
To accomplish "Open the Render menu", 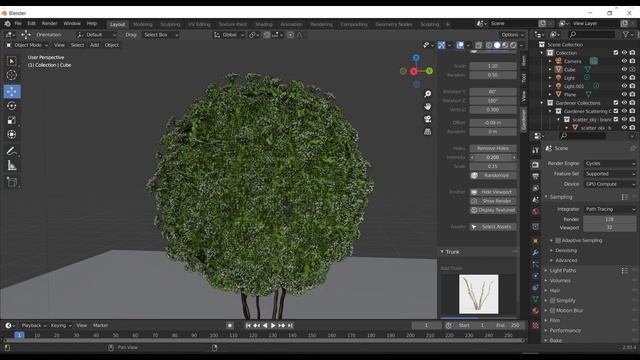I will pos(49,24).
